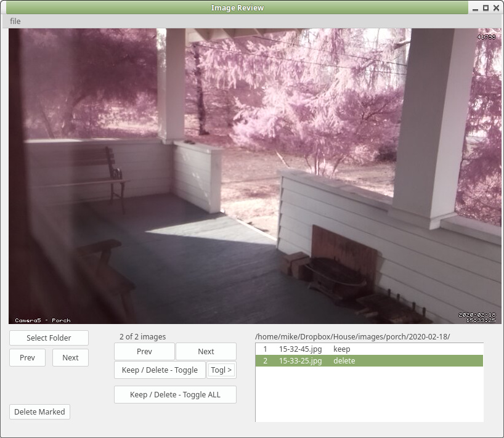The height and width of the screenshot is (438, 504).
Task: Open the file menu
Action: pyautogui.click(x=15, y=21)
